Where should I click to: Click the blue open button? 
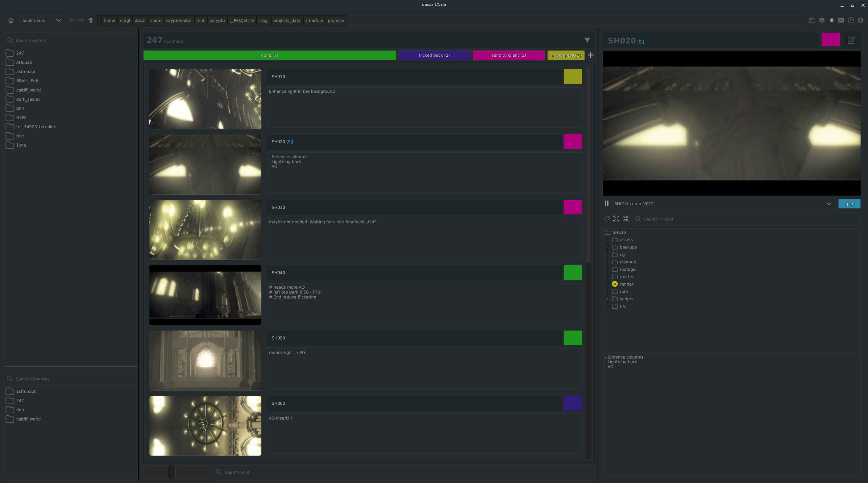pos(849,203)
